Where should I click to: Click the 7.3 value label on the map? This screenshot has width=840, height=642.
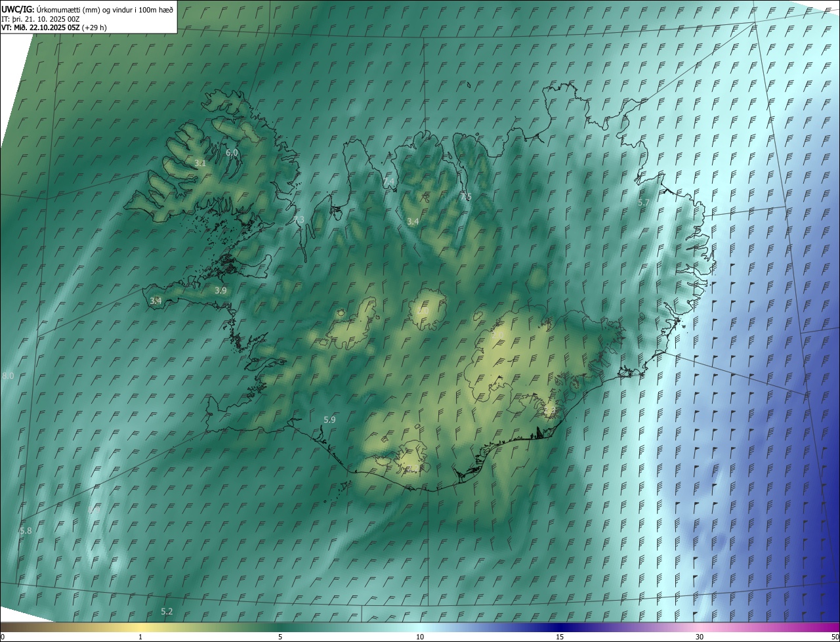(298, 219)
